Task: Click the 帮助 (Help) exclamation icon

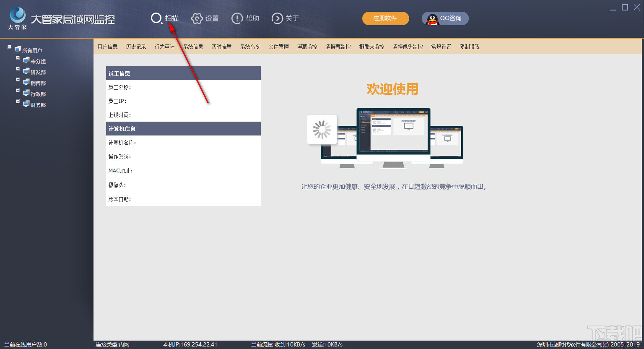Action: 237,18
